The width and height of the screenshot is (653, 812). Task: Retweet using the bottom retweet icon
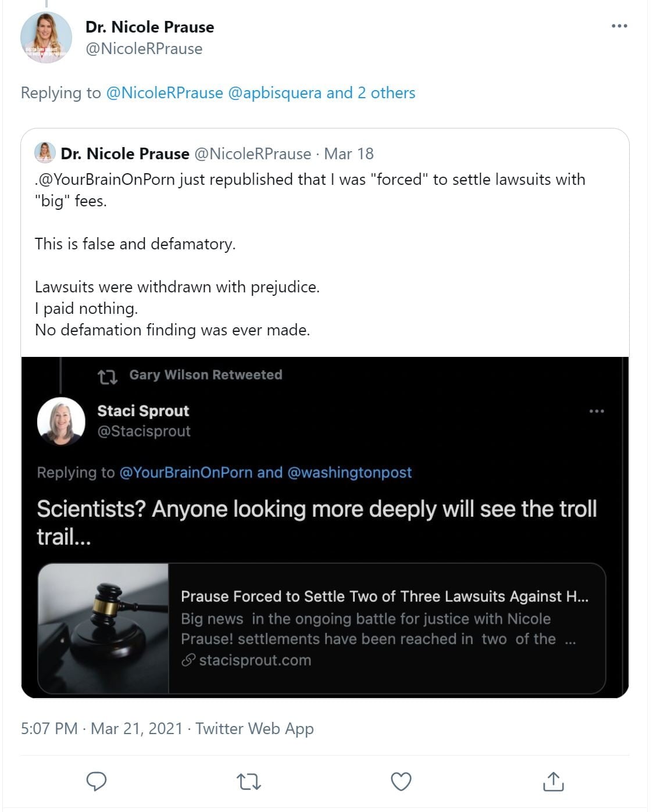coord(249,781)
